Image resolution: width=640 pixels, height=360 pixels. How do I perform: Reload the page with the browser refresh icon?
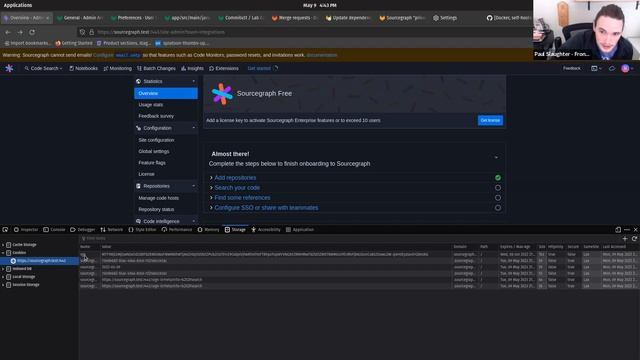click(32, 32)
